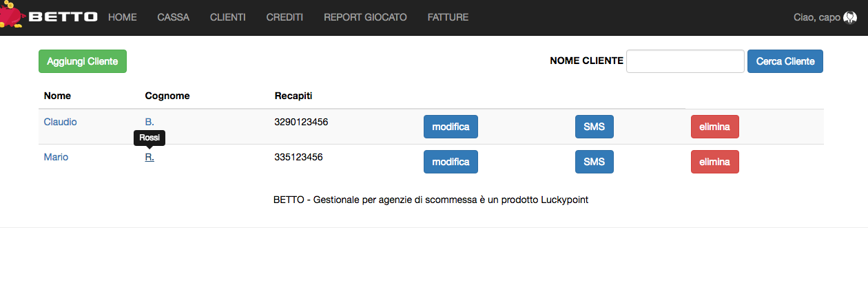Delete Claudio with elimina button
The height and width of the screenshot is (307, 868).
click(714, 127)
